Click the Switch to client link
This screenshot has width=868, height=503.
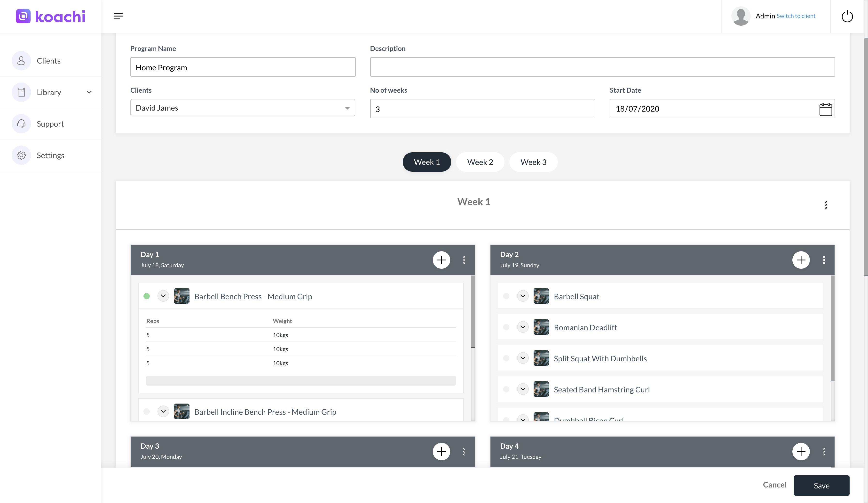pos(796,16)
